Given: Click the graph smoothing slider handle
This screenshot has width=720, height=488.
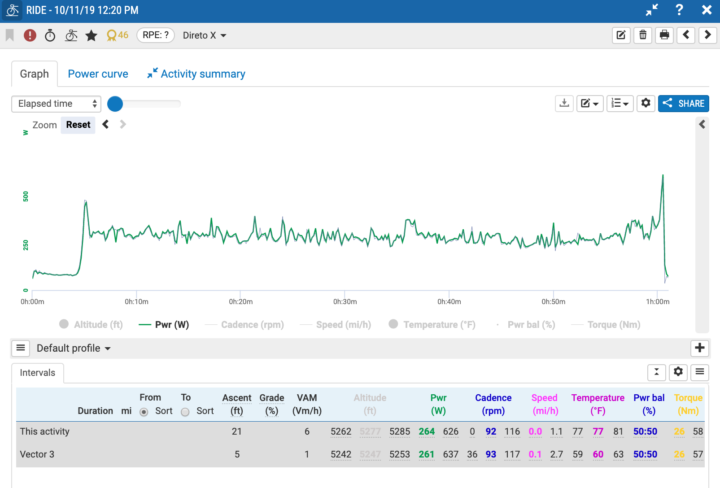Looking at the screenshot, I should coord(115,103).
